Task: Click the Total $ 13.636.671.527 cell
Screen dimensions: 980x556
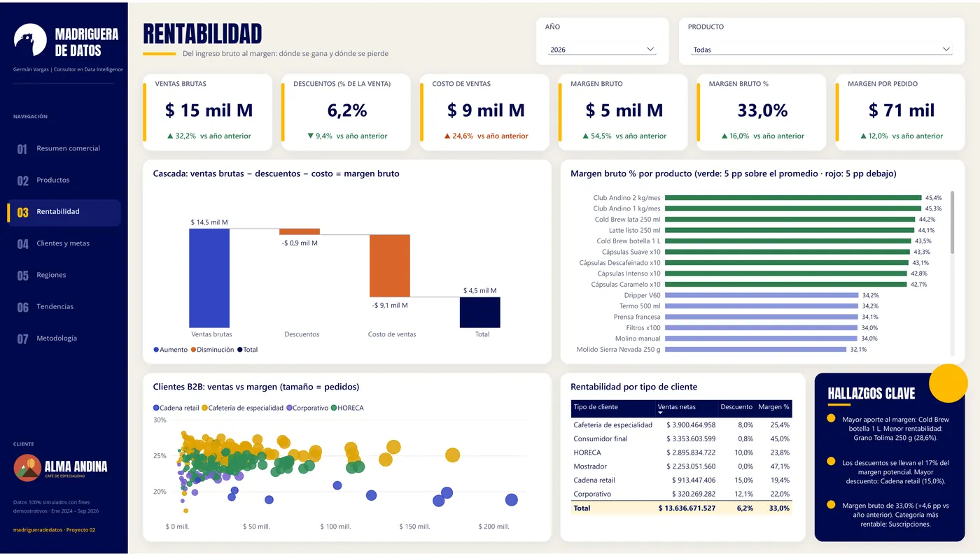Action: [x=687, y=508]
